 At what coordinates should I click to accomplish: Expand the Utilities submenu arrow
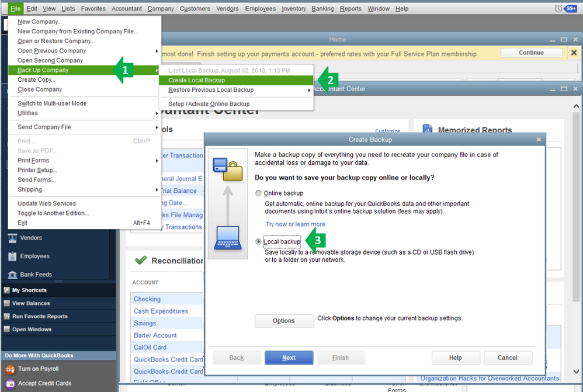point(157,113)
